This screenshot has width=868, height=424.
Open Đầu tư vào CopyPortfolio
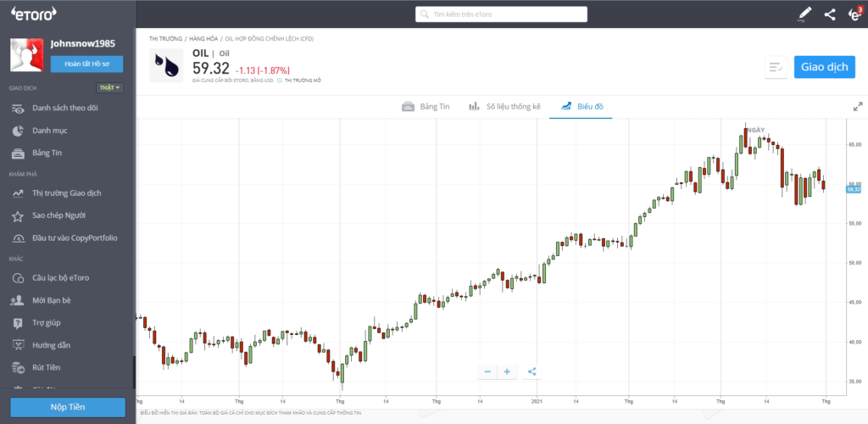(x=75, y=238)
